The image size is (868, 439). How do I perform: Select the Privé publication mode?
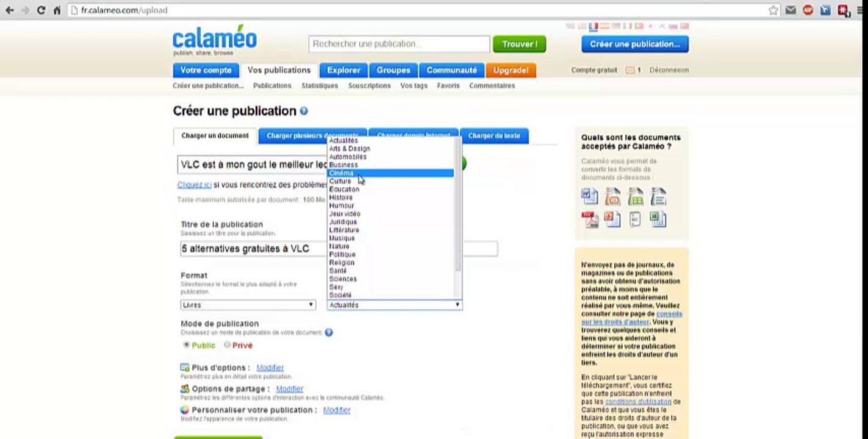pyautogui.click(x=227, y=344)
